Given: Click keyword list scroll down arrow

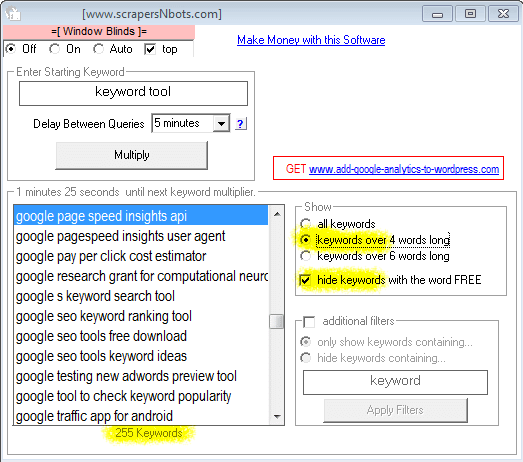Looking at the screenshot, I should (x=277, y=416).
